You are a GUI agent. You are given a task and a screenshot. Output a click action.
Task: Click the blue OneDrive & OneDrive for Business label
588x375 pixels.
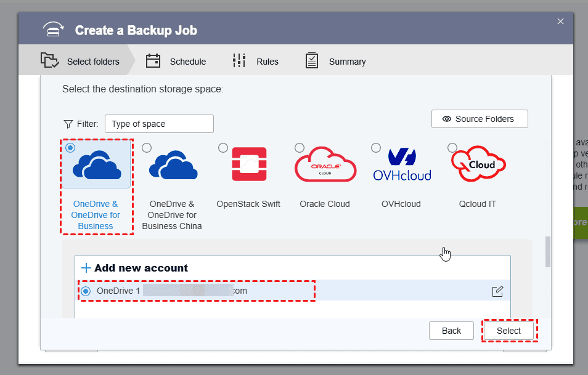point(96,215)
